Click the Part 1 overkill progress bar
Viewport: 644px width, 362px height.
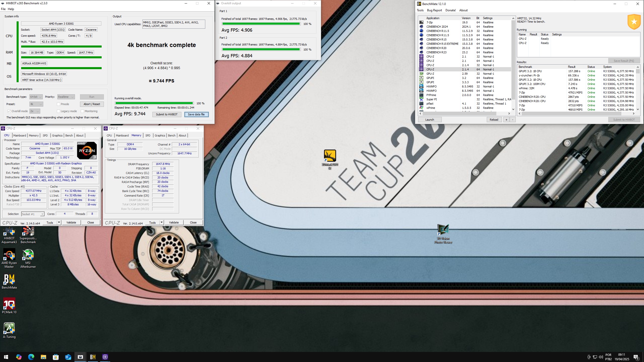point(261,24)
